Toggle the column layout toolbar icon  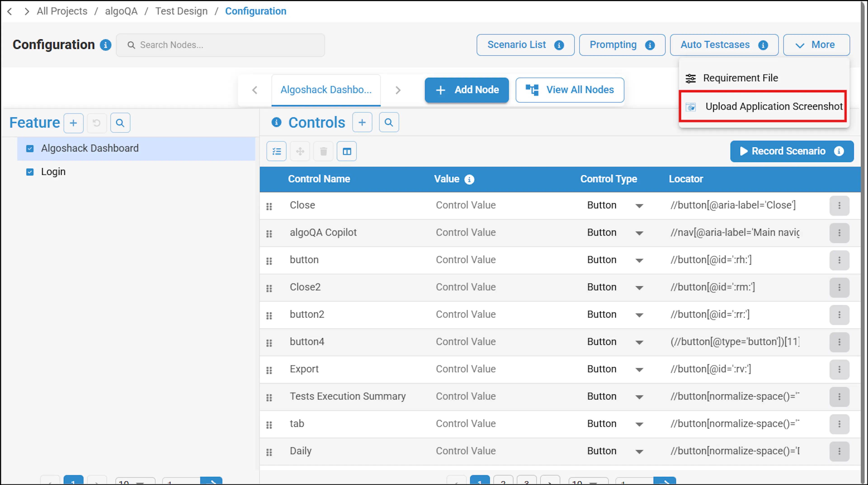point(347,151)
